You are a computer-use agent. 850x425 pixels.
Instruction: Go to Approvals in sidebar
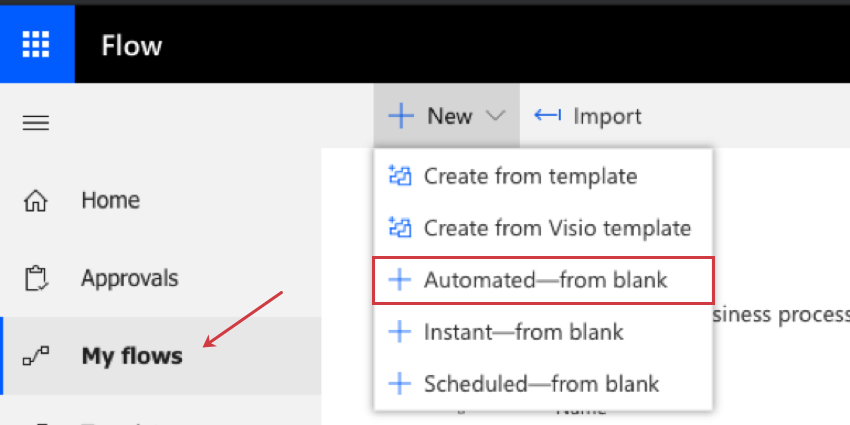[130, 278]
